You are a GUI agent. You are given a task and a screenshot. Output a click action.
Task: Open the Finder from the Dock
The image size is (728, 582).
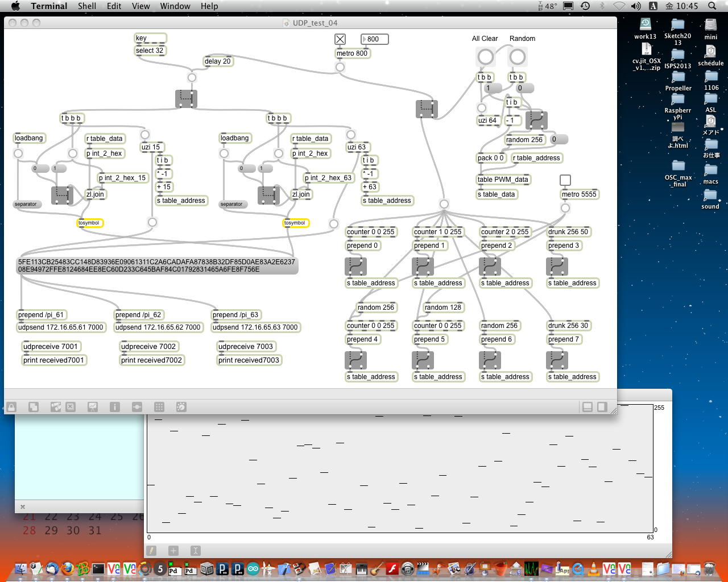[21, 568]
